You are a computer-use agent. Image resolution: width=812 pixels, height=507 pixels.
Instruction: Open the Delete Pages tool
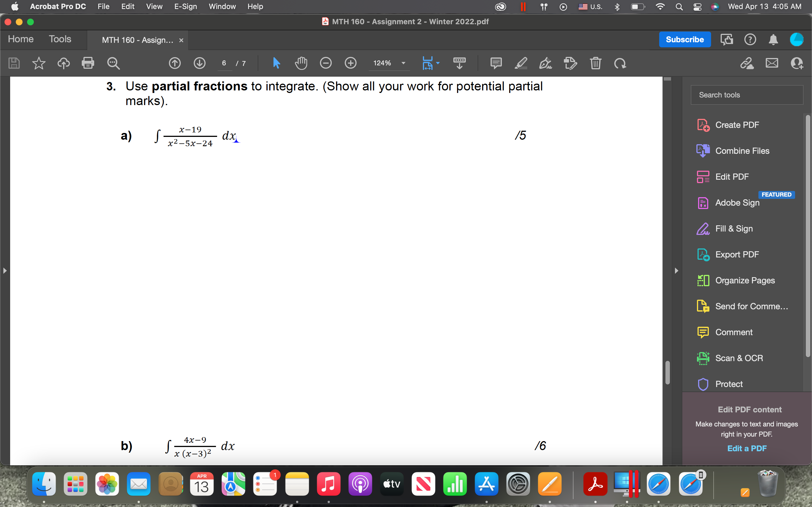click(x=595, y=63)
